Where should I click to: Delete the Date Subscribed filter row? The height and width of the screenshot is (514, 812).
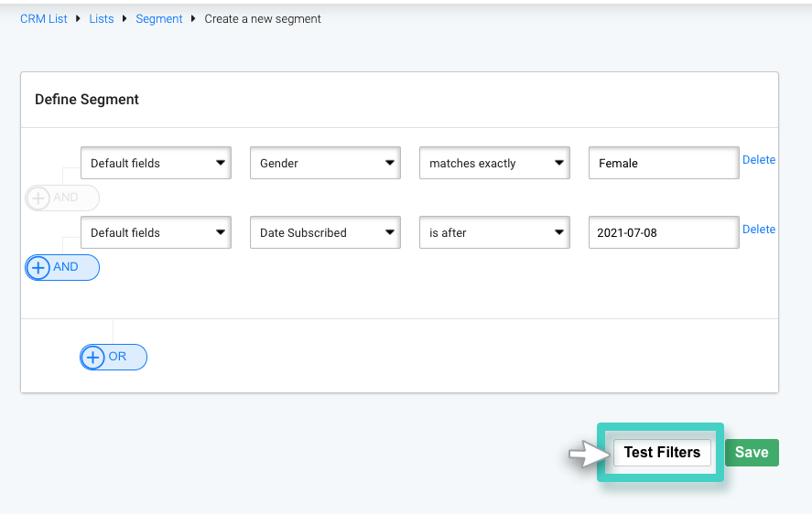click(759, 230)
